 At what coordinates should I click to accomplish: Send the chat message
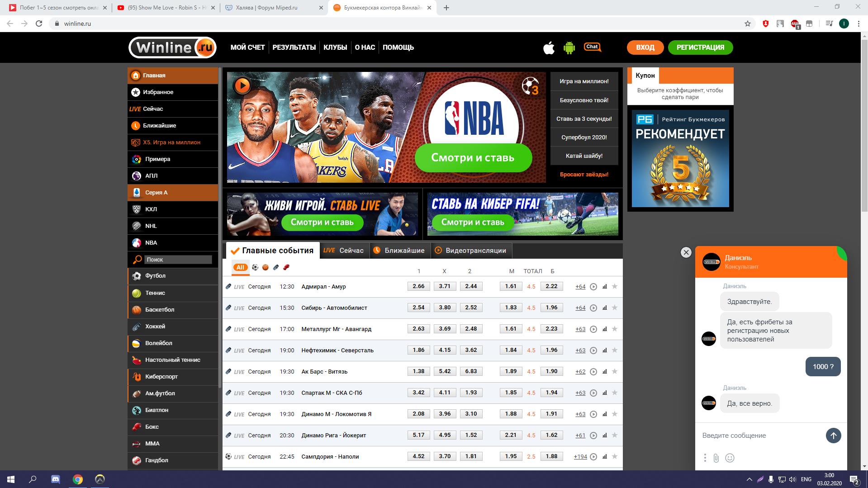coord(833,436)
